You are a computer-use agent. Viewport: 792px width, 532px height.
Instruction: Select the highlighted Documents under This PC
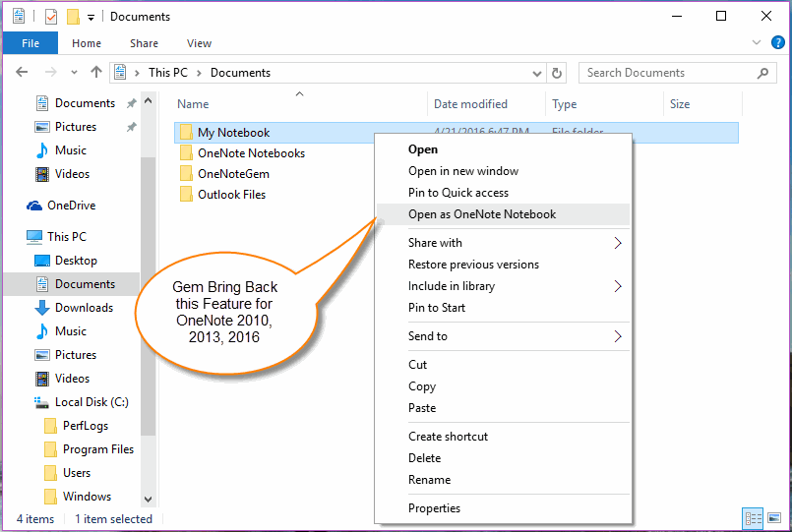coord(72,284)
